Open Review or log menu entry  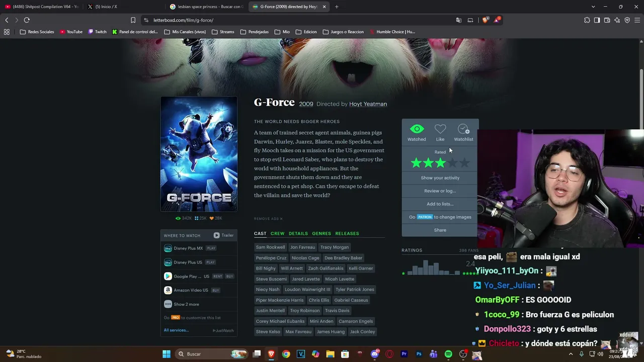pyautogui.click(x=440, y=191)
